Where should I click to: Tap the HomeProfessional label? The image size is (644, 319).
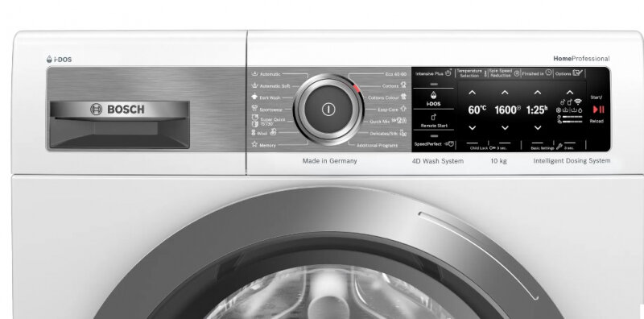coord(581,59)
